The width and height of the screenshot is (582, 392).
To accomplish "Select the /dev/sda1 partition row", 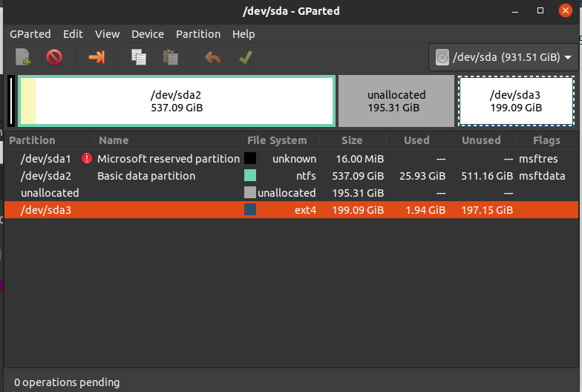I will [x=291, y=159].
